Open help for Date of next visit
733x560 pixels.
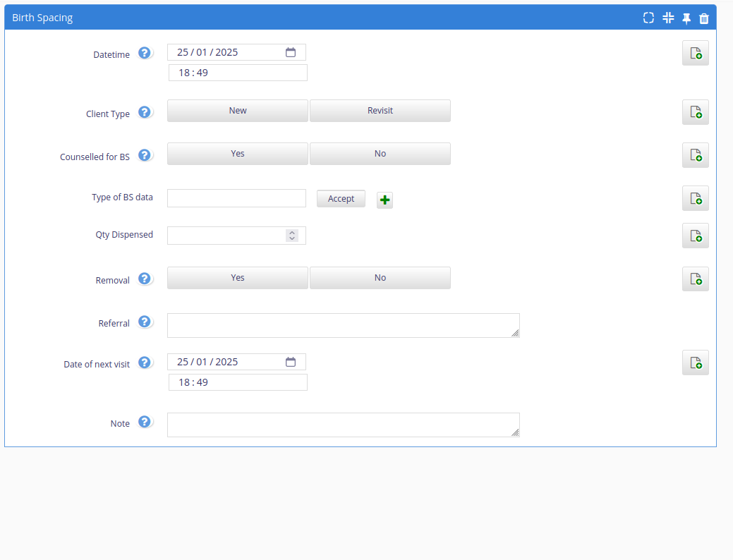pyautogui.click(x=145, y=363)
